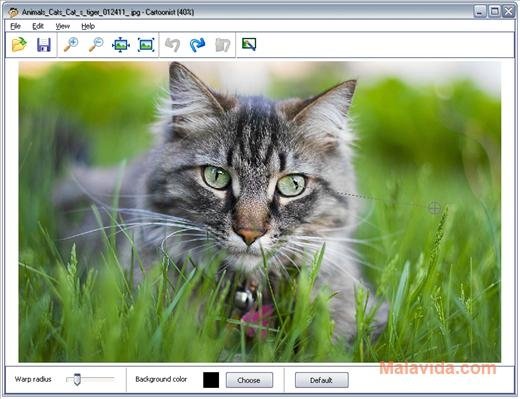Undo the last warp with the gray arrow
This screenshot has width=520, height=399.
tap(173, 45)
